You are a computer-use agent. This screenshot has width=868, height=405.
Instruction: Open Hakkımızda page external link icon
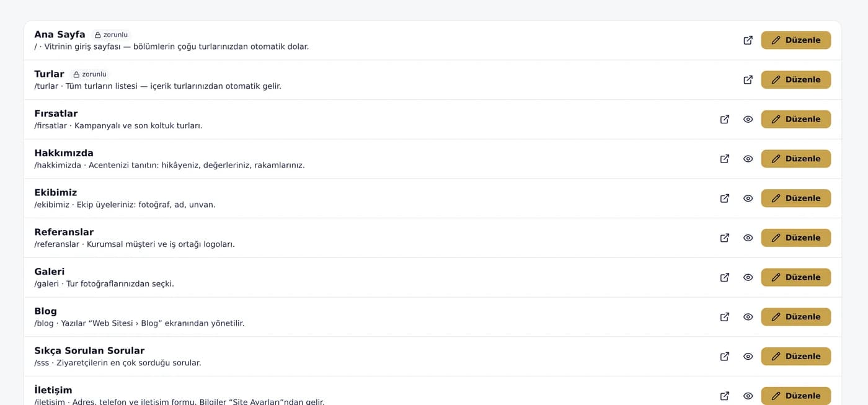coord(724,159)
